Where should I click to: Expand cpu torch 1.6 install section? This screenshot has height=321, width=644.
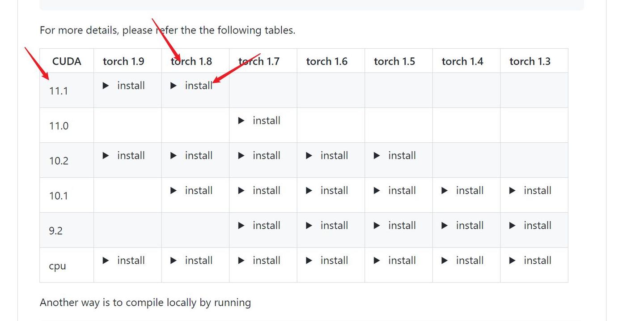pyautogui.click(x=327, y=260)
